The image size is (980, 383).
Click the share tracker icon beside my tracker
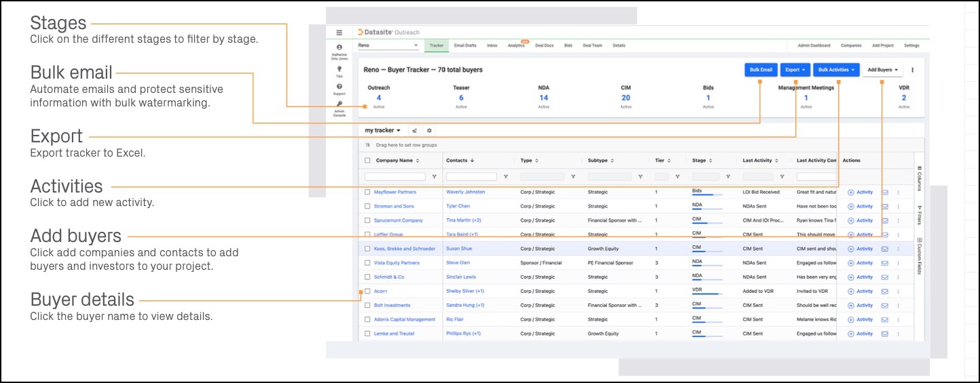[415, 130]
